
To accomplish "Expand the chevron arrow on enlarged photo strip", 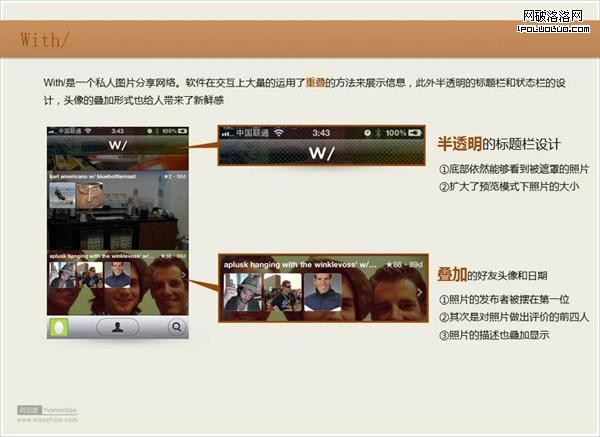I will (421, 292).
